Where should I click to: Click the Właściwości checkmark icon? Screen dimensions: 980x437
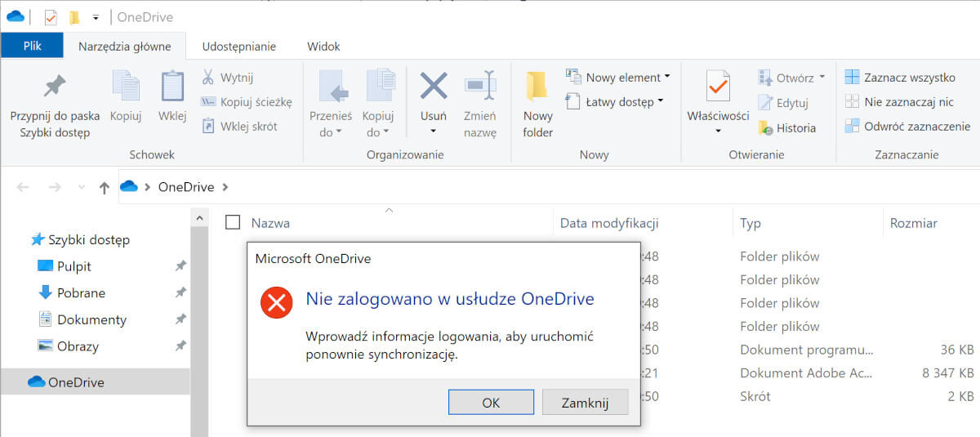718,86
